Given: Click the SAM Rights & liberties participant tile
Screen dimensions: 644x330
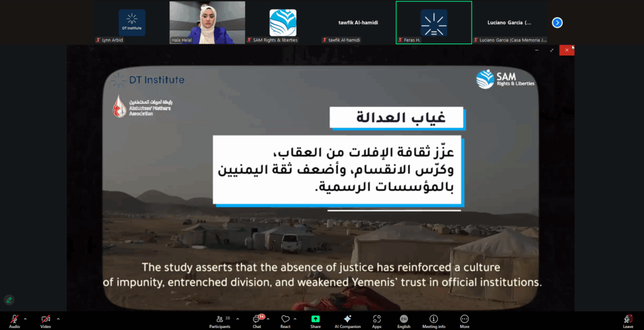Looking at the screenshot, I should click(x=282, y=22).
